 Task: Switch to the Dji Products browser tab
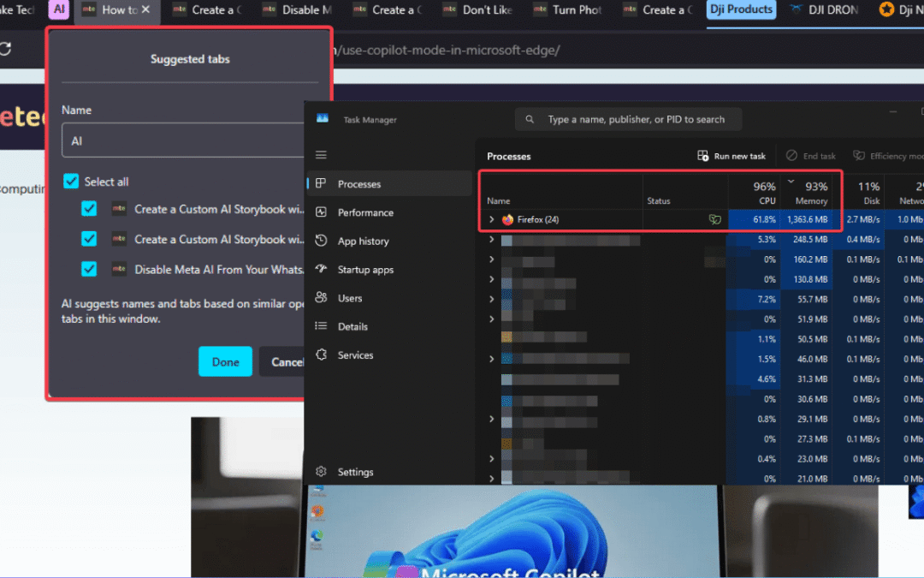tap(741, 9)
